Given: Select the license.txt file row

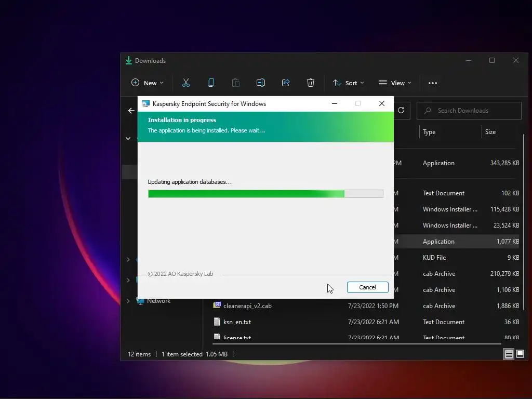Looking at the screenshot, I should tap(366, 337).
